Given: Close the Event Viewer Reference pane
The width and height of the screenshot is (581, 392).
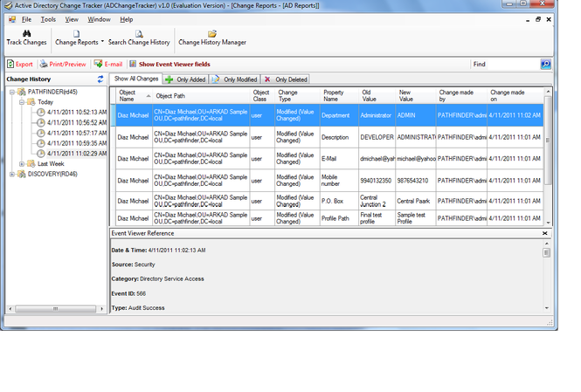Looking at the screenshot, I should [x=544, y=233].
